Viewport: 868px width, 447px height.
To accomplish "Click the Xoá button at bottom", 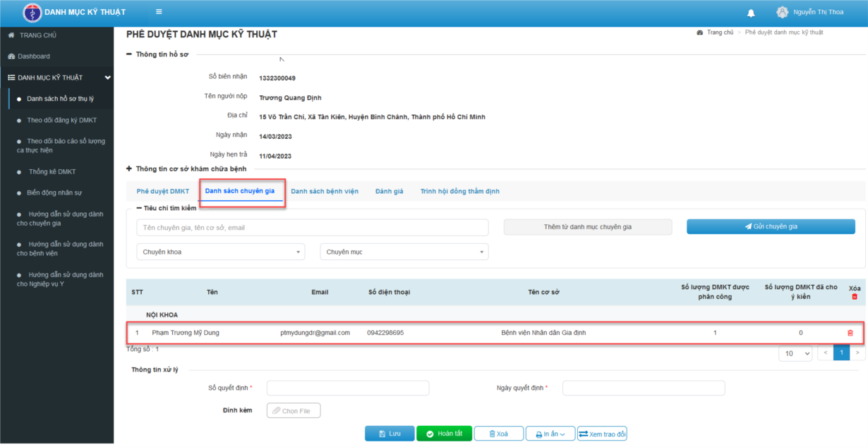I will click(499, 434).
